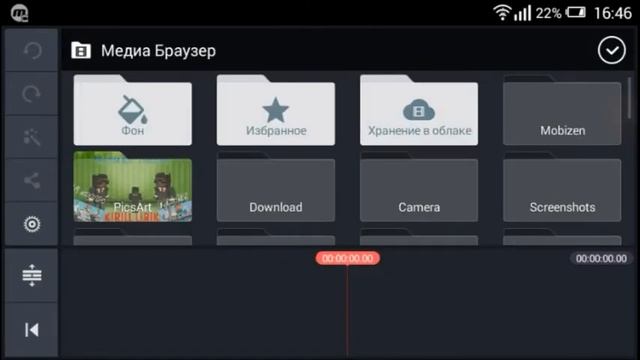Toggle timeline expand/collapse tracks icon
Image resolution: width=640 pixels, height=360 pixels.
[x=32, y=276]
